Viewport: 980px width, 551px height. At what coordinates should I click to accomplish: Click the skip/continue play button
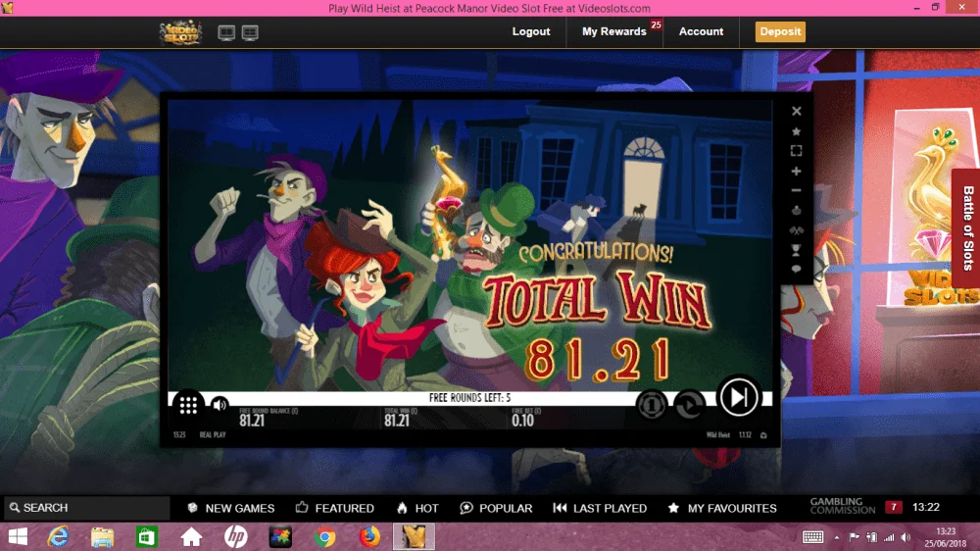(x=738, y=396)
